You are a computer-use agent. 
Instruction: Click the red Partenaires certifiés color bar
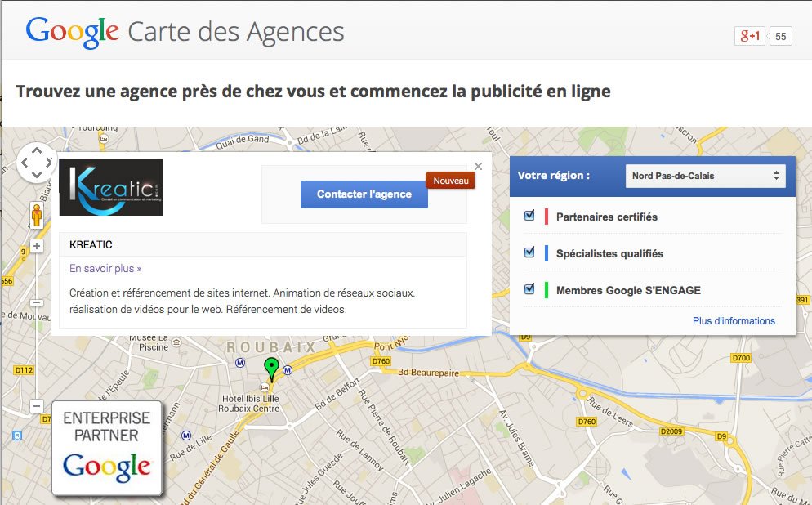coord(547,217)
